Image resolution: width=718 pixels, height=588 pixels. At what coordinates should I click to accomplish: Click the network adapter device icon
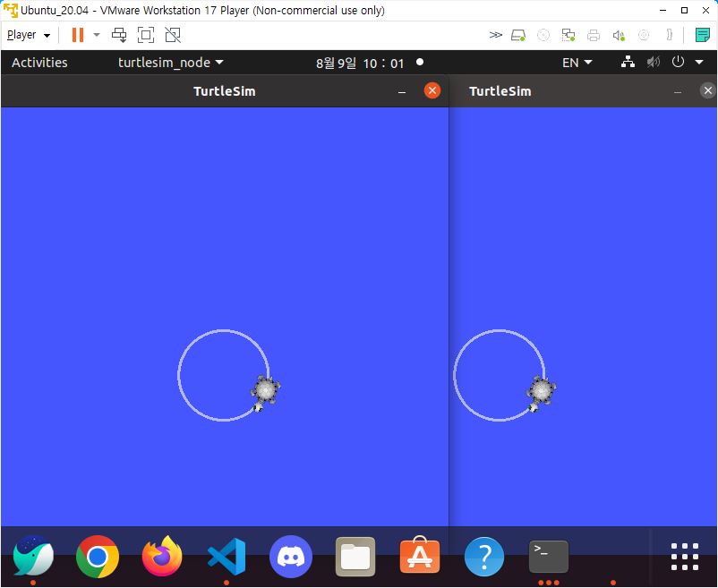(x=568, y=35)
